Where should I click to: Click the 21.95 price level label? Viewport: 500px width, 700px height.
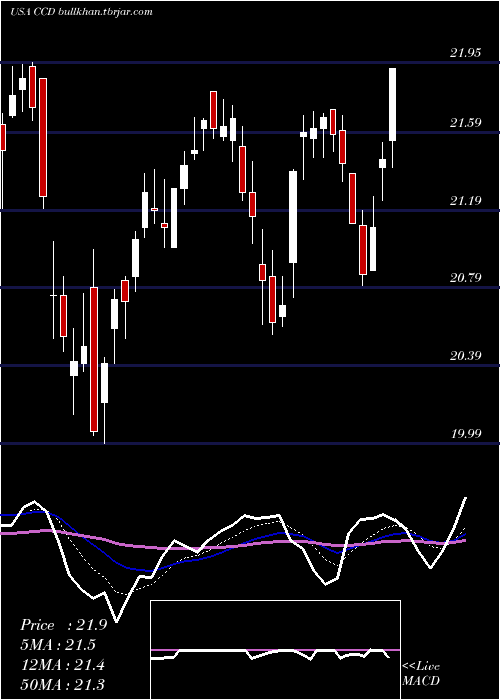pos(465,53)
